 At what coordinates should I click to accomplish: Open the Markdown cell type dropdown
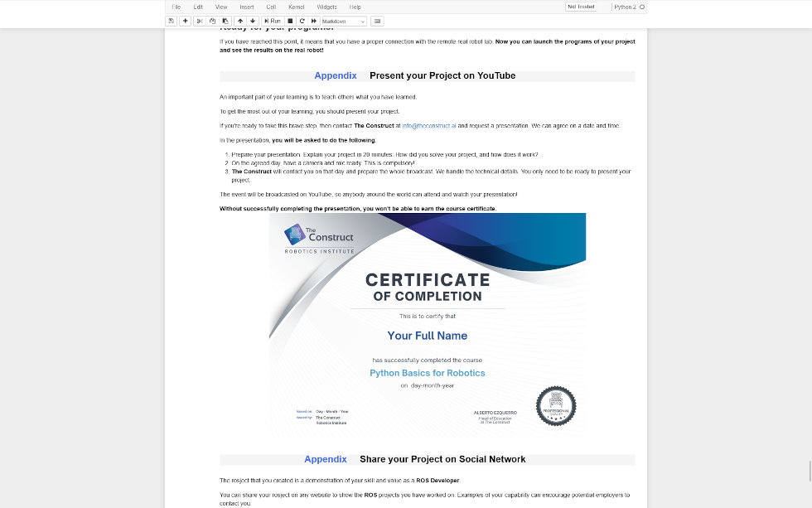pos(343,21)
